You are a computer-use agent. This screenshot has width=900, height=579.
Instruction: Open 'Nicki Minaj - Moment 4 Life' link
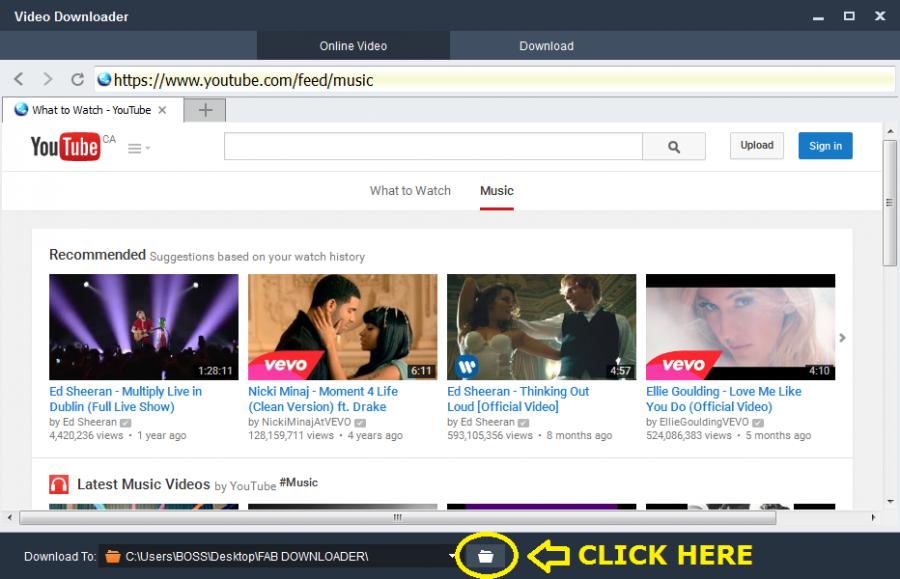pos(323,399)
